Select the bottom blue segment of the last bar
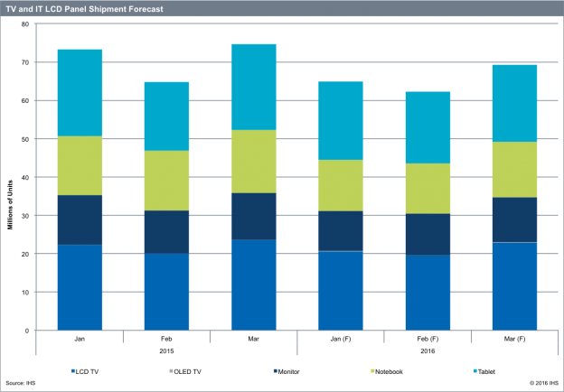Screen dimensions: 564x392 514,286
